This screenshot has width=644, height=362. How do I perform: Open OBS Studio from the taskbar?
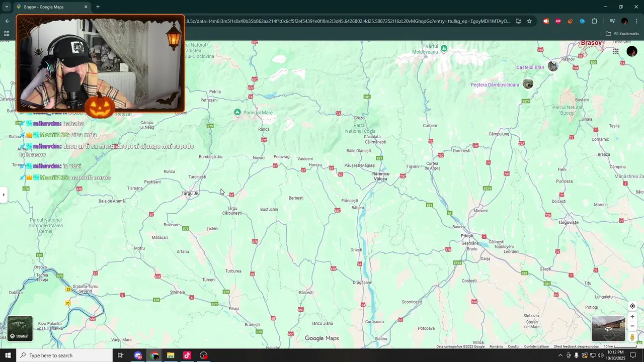tap(204, 355)
